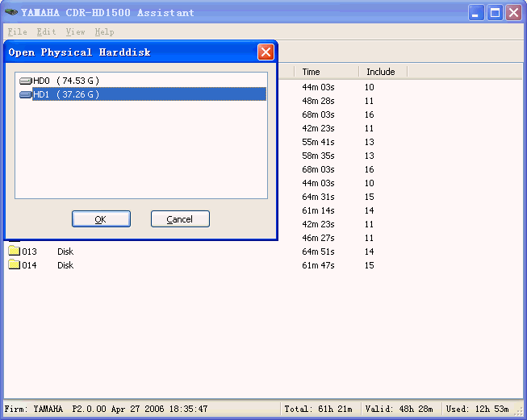527x420 pixels.
Task: Open the View menu
Action: (75, 32)
